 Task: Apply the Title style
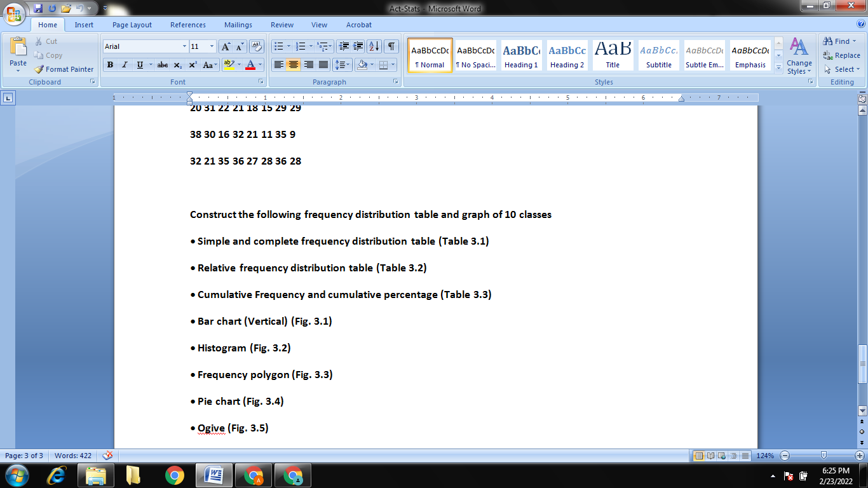pos(613,55)
